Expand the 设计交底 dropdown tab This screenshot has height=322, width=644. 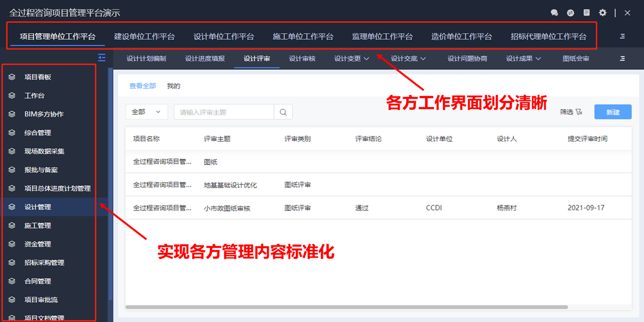coord(408,58)
